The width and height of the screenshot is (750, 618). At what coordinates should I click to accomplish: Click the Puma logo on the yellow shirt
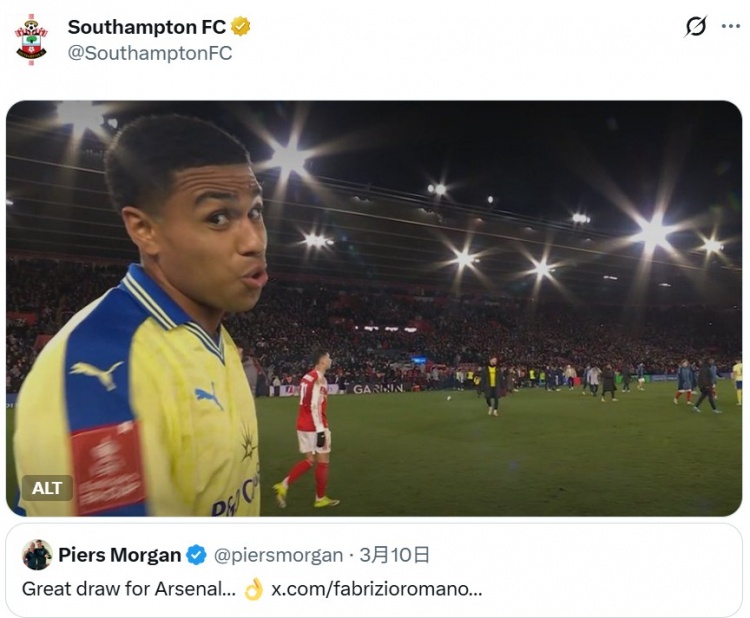point(209,397)
